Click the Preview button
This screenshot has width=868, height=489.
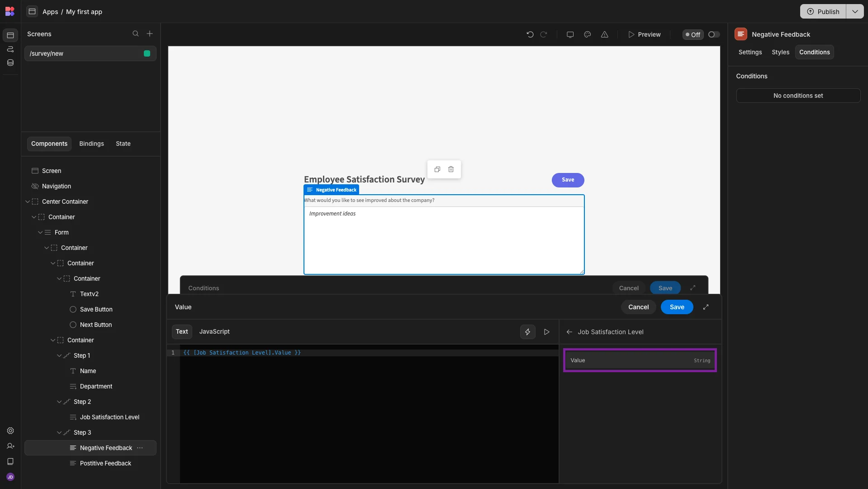645,34
